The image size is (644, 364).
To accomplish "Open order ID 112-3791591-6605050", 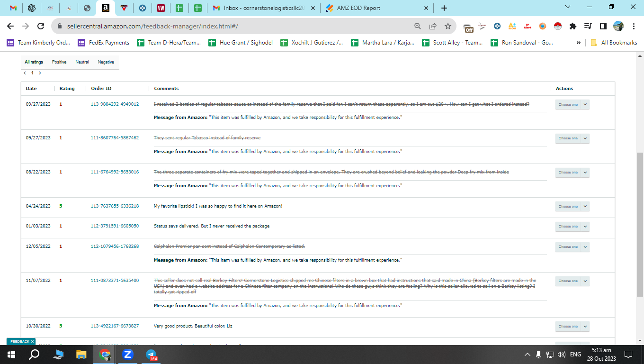I will [x=115, y=226].
